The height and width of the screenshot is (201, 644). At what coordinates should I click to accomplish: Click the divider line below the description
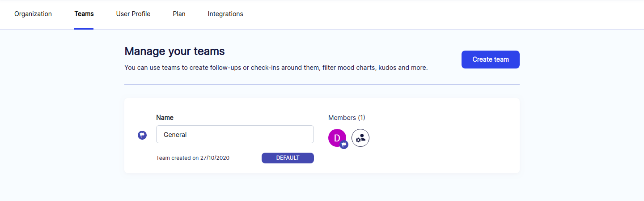click(x=322, y=84)
